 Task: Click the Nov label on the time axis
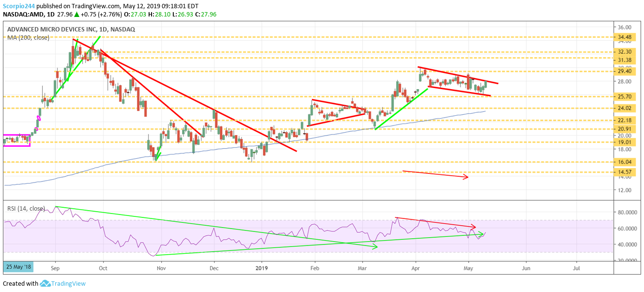(161, 267)
